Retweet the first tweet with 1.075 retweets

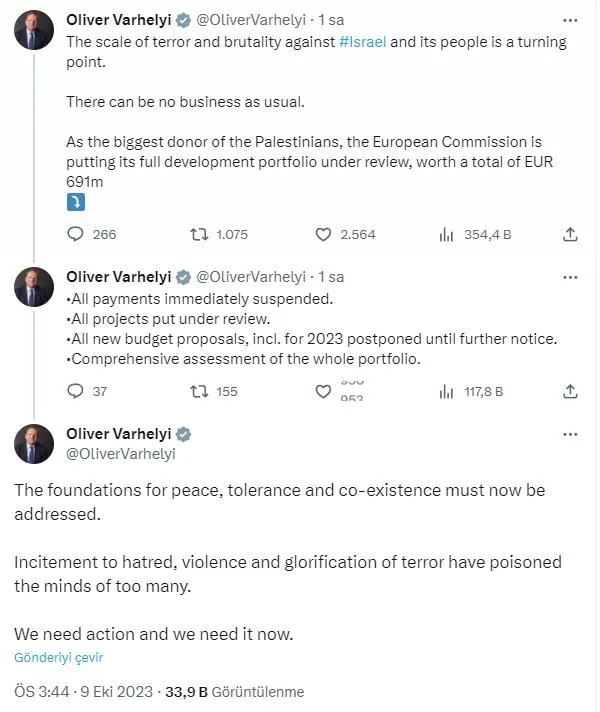(200, 234)
